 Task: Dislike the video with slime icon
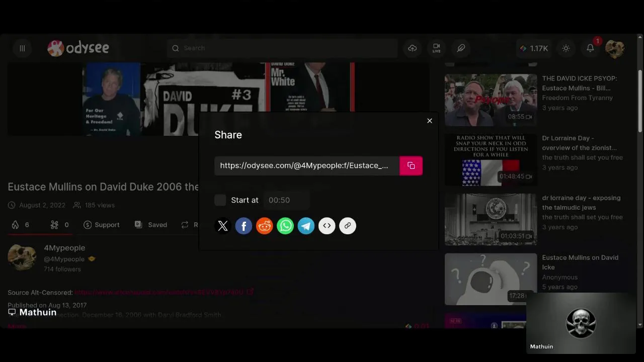tap(59, 225)
